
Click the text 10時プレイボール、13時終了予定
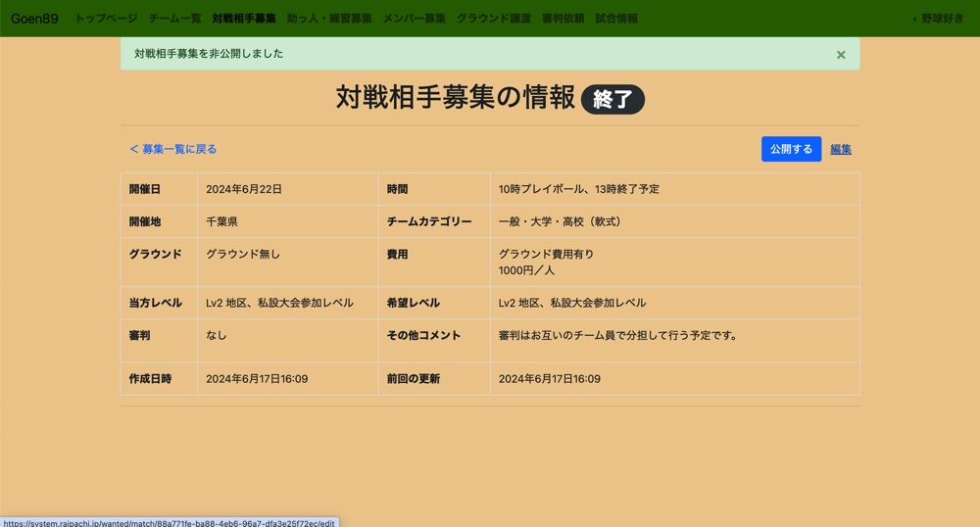(579, 189)
